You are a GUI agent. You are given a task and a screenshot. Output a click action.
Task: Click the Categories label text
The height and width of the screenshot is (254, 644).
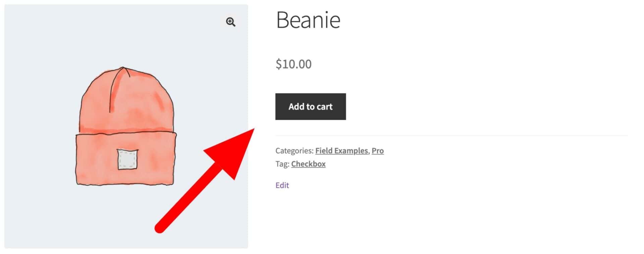pos(294,151)
